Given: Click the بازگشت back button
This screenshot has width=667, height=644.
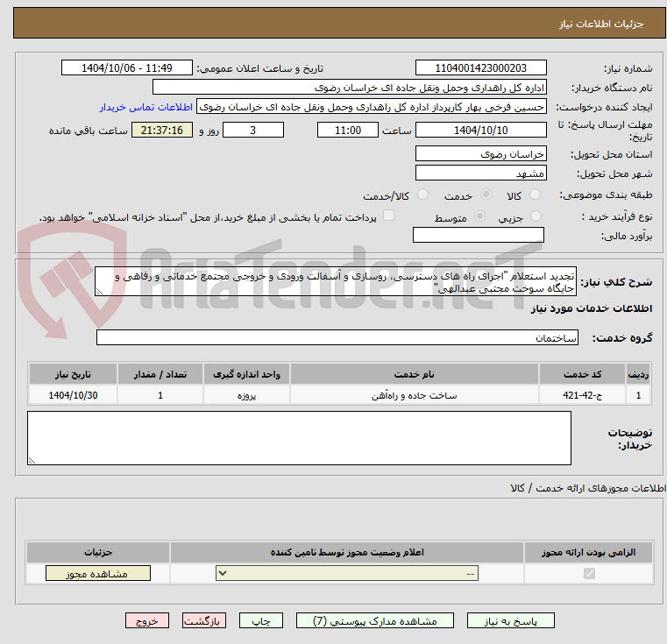Looking at the screenshot, I should click(x=203, y=620).
